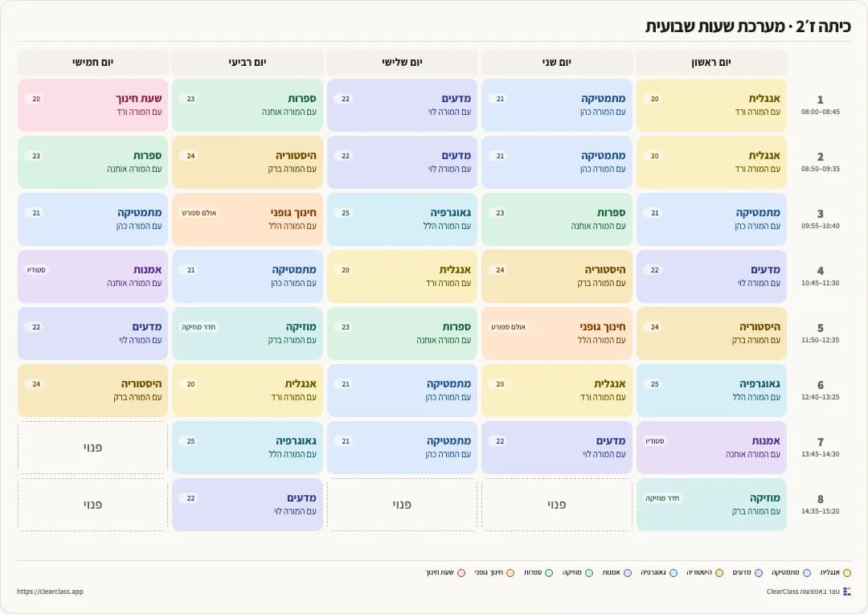Open Sunday period 4 מדעים lesson card

(711, 276)
